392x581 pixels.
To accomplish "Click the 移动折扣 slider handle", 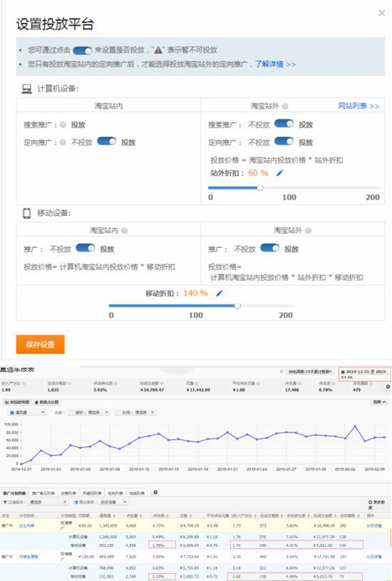I will pyautogui.click(x=238, y=305).
